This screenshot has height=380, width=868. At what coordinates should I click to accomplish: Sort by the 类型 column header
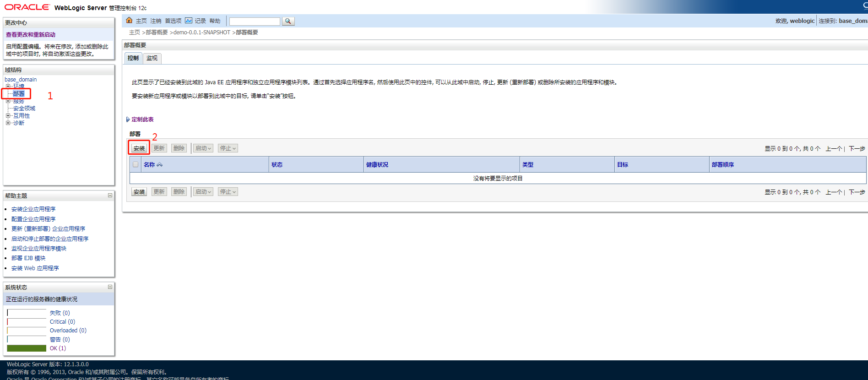528,165
